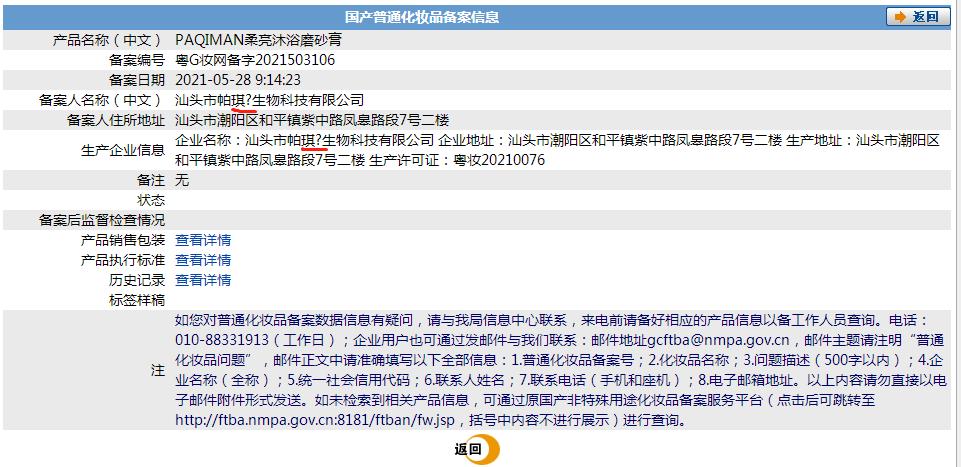Click the label 备案编号
Viewport: 961px width, 467px height.
[x=137, y=60]
